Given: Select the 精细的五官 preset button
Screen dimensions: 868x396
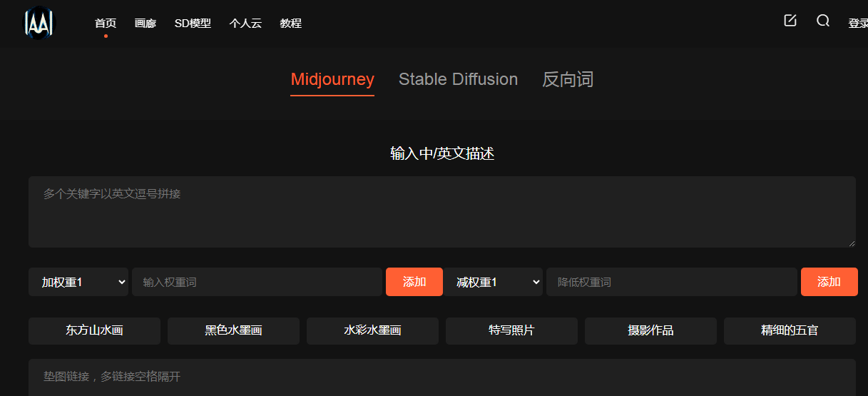Looking at the screenshot, I should point(790,330).
